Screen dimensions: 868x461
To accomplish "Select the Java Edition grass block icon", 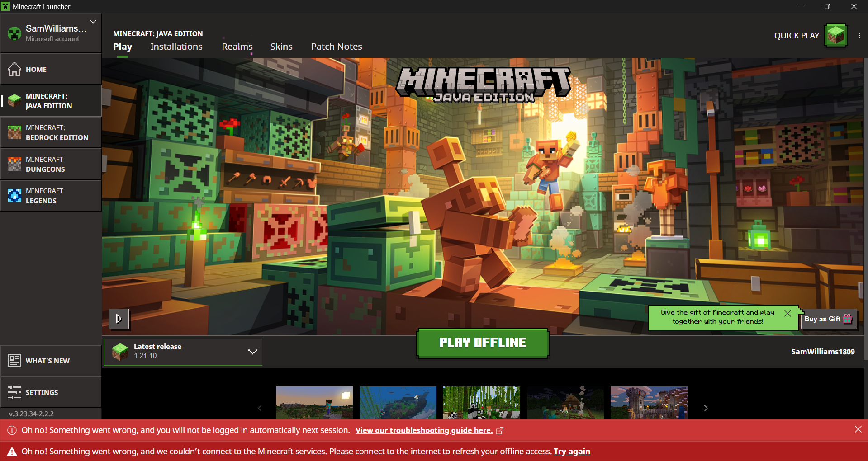I will point(14,101).
